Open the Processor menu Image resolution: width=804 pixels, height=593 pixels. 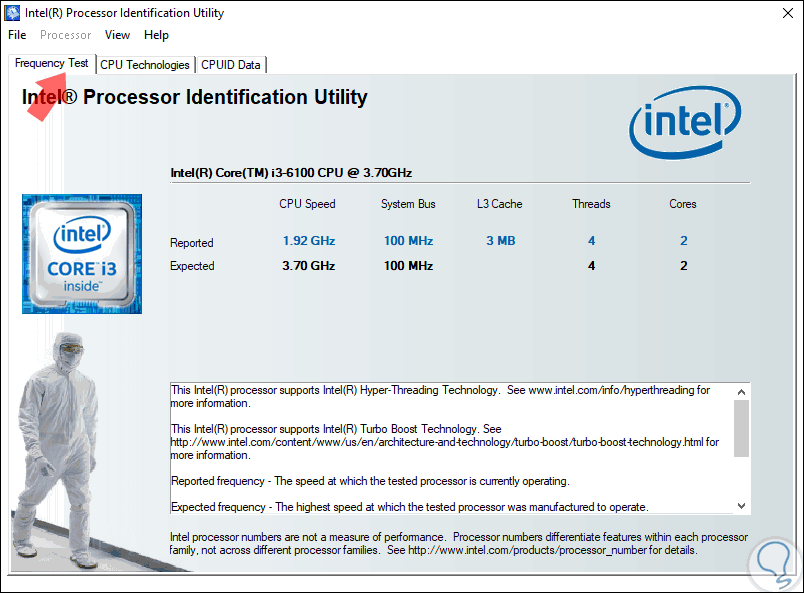(66, 35)
